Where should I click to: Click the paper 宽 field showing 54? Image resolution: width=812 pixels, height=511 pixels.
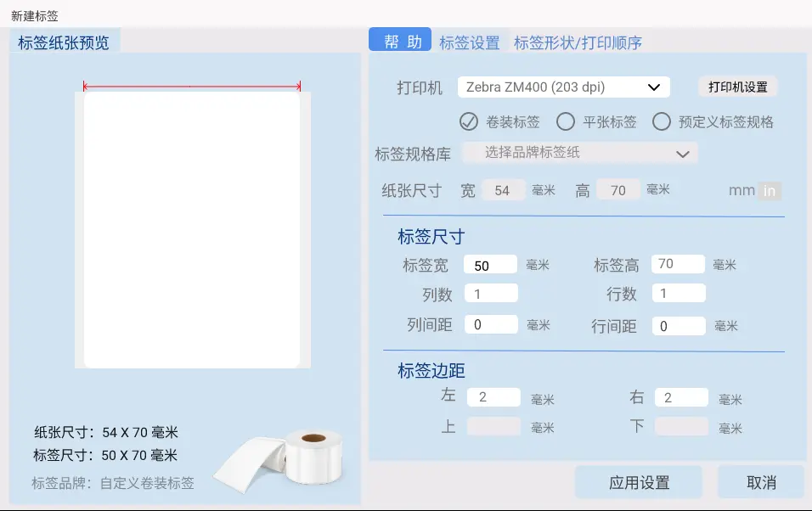503,190
